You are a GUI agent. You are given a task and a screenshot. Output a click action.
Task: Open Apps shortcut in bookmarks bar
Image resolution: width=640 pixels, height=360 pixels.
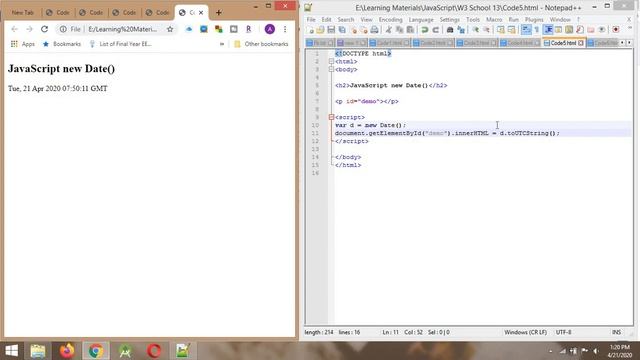[23, 44]
